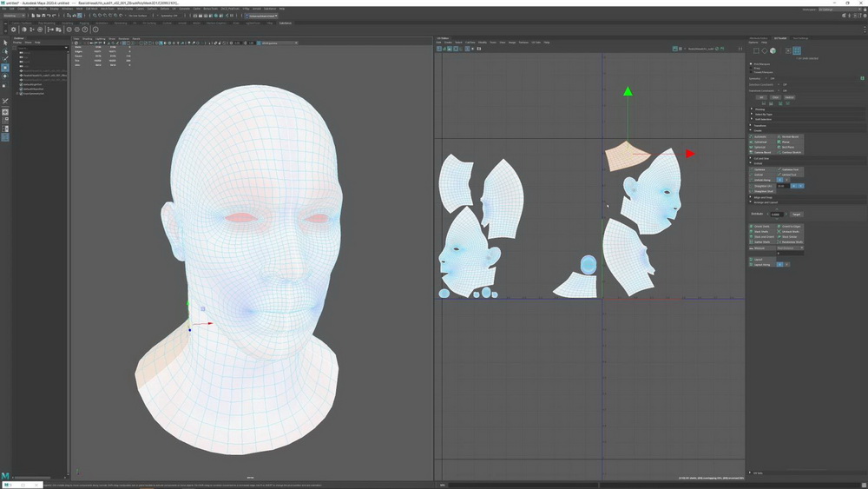Click the settings gear shelf icon
The image size is (868, 489).
[13, 30]
